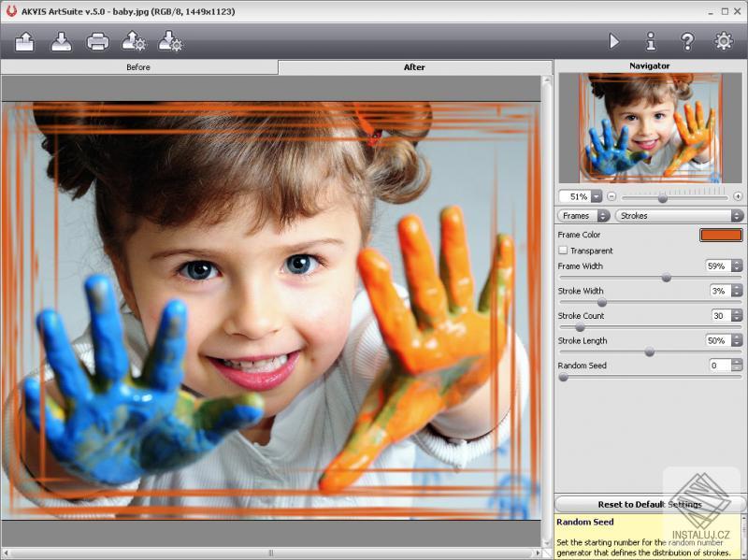Click the Navigator preview thumbnail
The height and width of the screenshot is (560, 748).
tap(649, 127)
